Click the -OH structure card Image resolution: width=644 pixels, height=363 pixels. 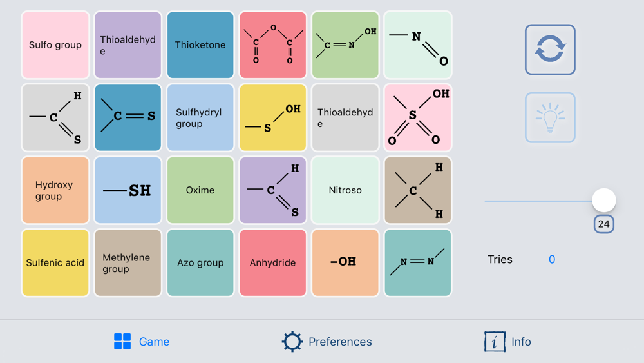(345, 262)
